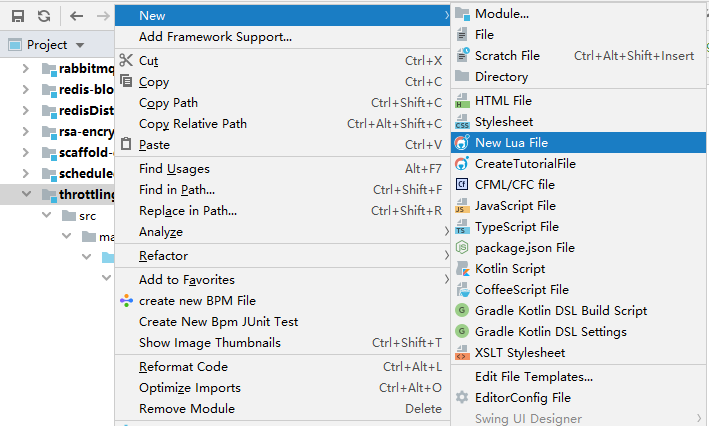Viewport: 709px width, 426px height.
Task: Click the Save All toolbar icon
Action: pyautogui.click(x=18, y=16)
